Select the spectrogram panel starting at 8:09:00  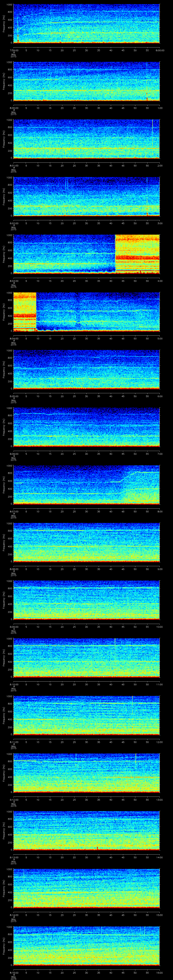[86, 600]
